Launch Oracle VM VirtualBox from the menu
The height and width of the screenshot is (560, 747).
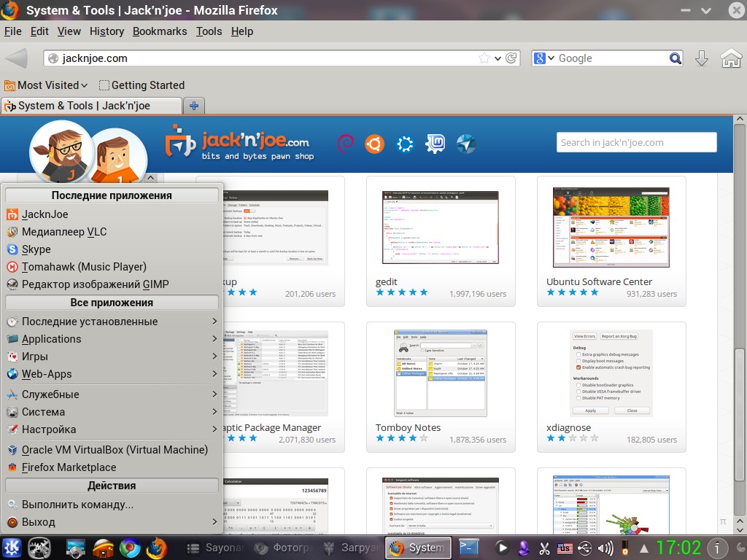coord(112,450)
